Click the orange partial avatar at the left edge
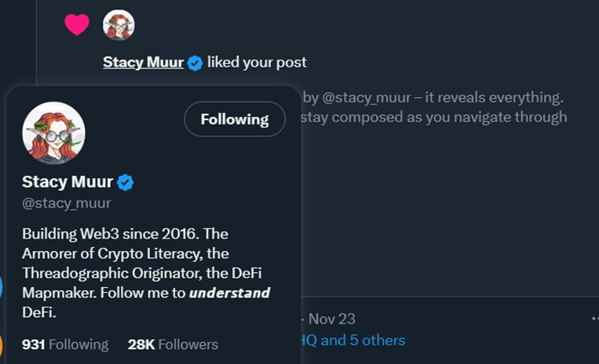This screenshot has width=599, height=364. click(x=1, y=345)
